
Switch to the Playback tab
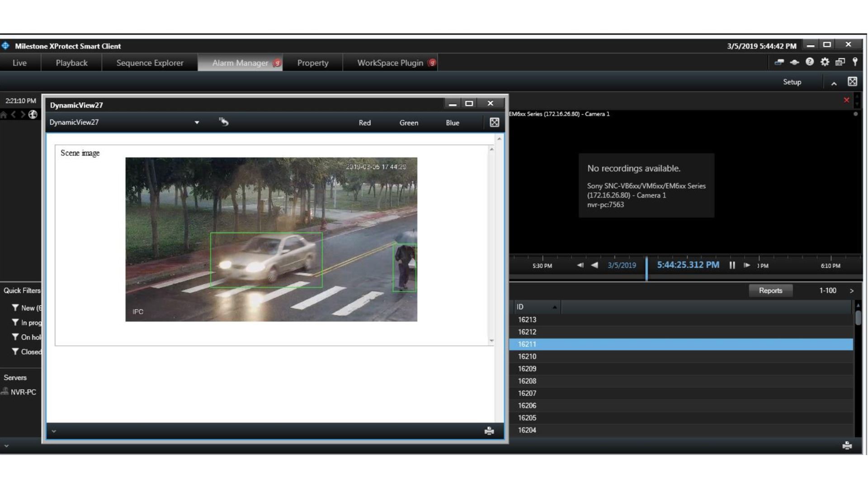coord(71,62)
